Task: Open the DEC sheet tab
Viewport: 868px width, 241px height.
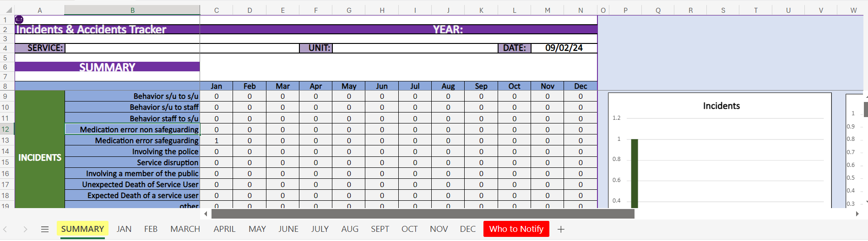Action: coord(467,229)
